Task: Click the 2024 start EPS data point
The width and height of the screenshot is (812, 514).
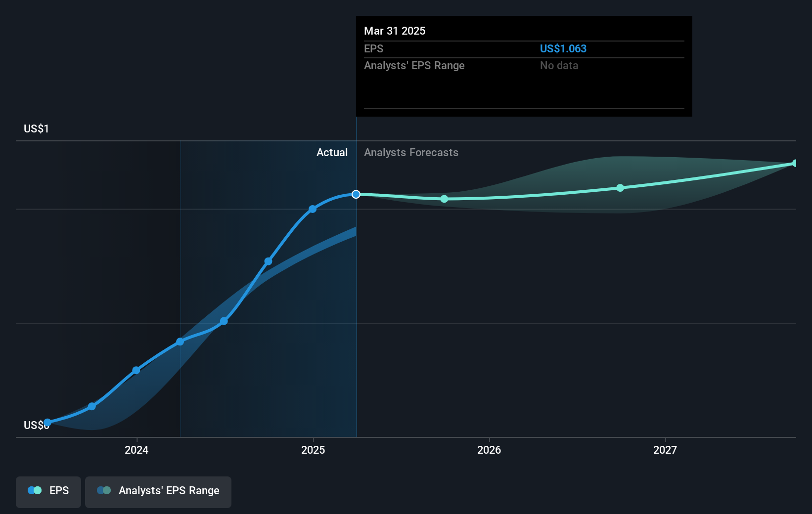Action: coord(136,370)
